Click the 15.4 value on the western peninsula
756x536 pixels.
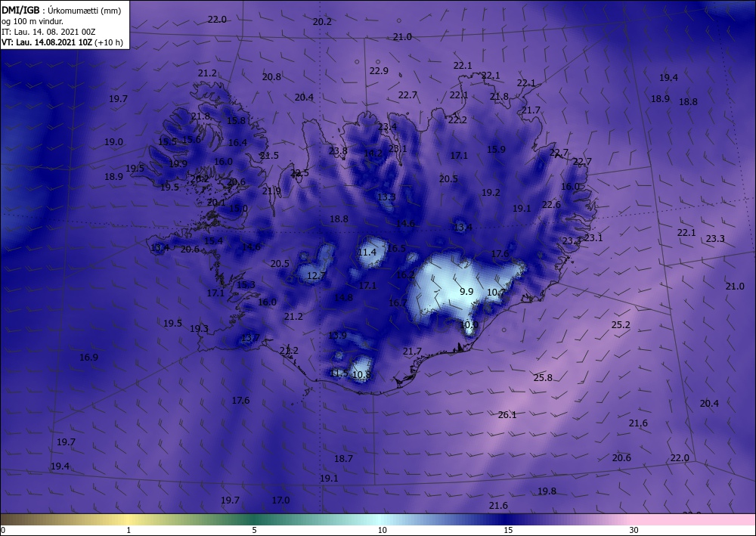click(x=213, y=241)
